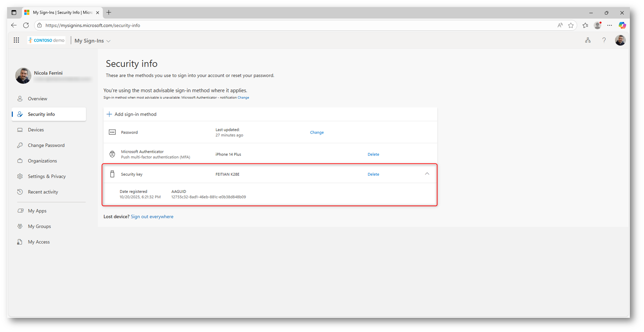Click the browser address bar URL
This screenshot has width=644, height=332.
click(93, 25)
